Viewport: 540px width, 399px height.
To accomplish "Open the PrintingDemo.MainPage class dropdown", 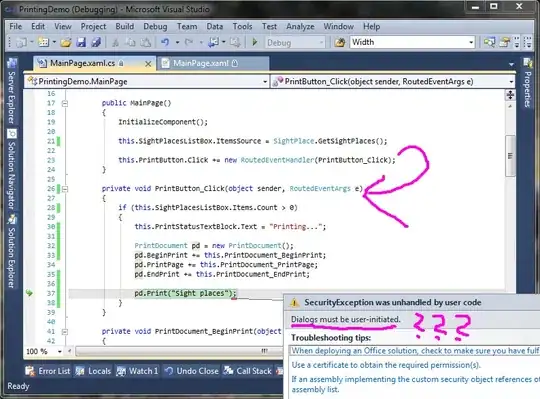I will 147,82.
